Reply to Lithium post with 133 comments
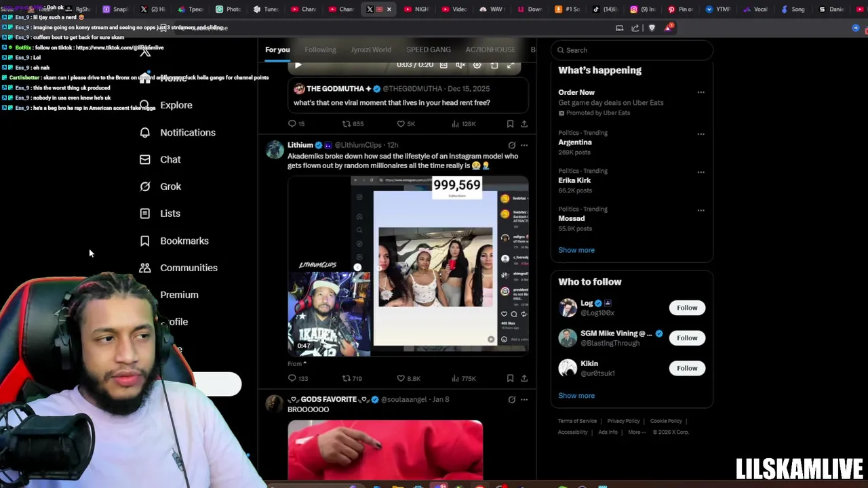This screenshot has width=868, height=488. [298, 379]
